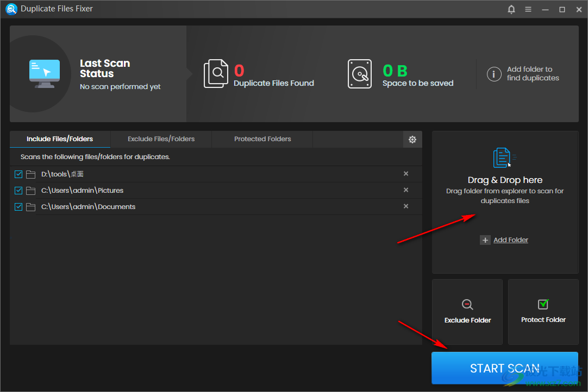Remove C:\Users\admin\Pictures from the list

pos(406,190)
